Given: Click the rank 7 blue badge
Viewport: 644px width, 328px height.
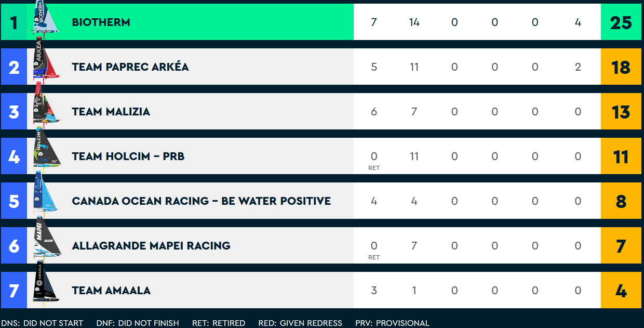Looking at the screenshot, I should click(14, 291).
